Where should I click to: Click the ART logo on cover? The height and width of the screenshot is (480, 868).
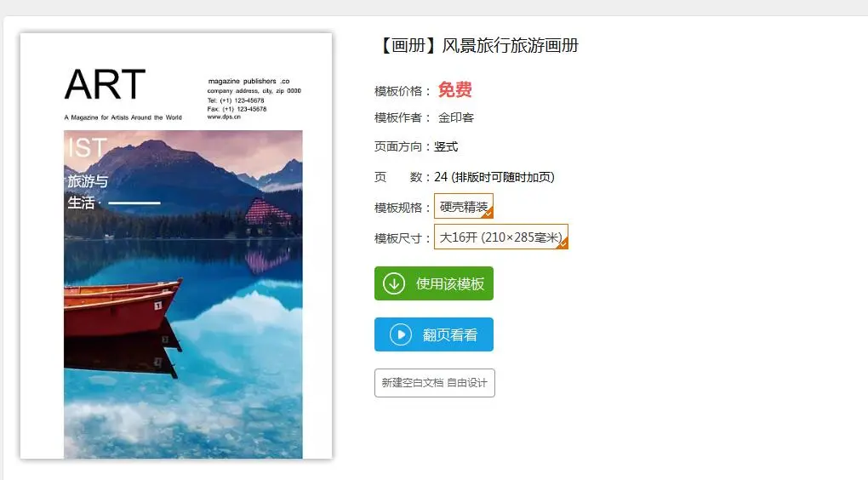(106, 84)
